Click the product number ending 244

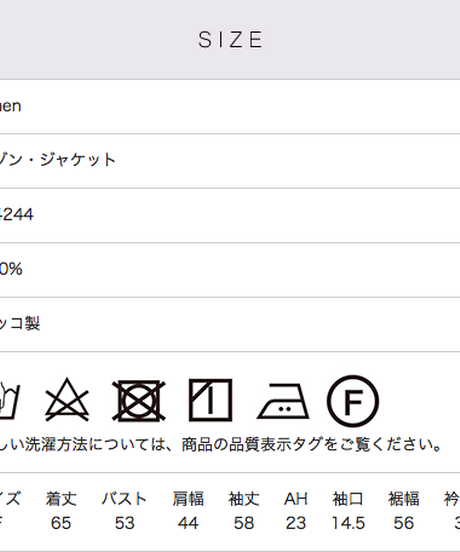tap(17, 214)
